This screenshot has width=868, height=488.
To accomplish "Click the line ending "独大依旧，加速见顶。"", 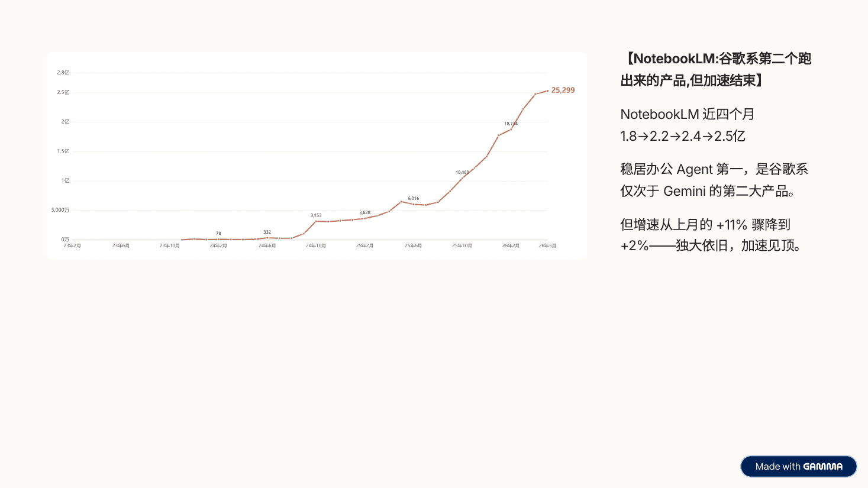I will click(x=712, y=245).
